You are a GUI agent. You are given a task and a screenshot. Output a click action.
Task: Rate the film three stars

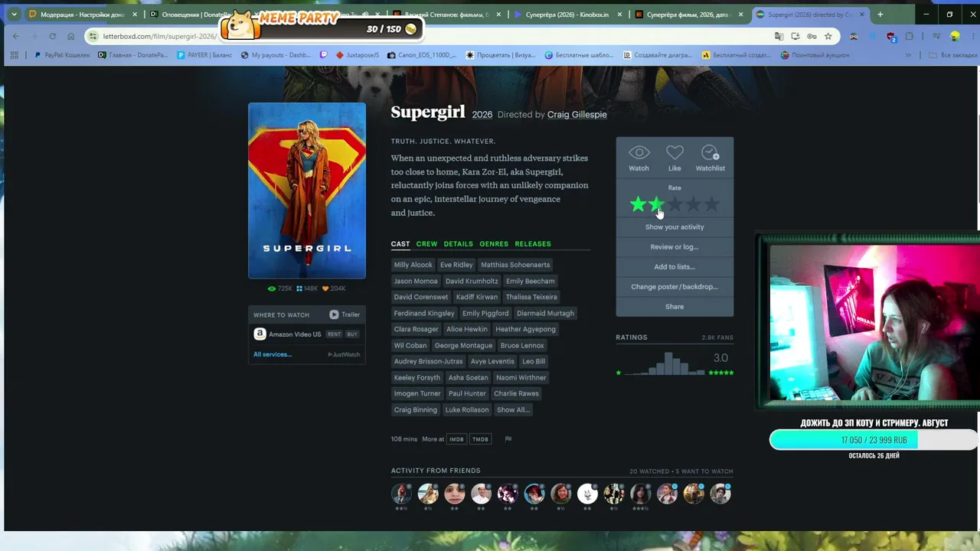coord(675,204)
